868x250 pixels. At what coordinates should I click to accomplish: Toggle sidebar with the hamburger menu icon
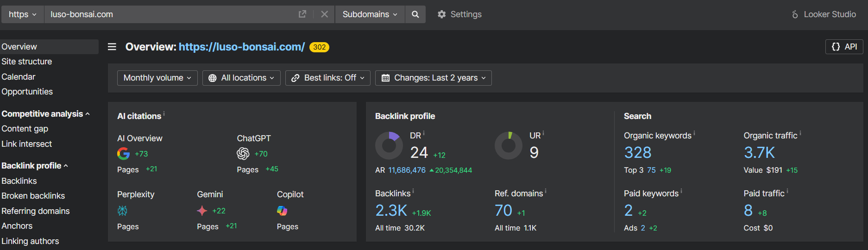click(x=112, y=47)
